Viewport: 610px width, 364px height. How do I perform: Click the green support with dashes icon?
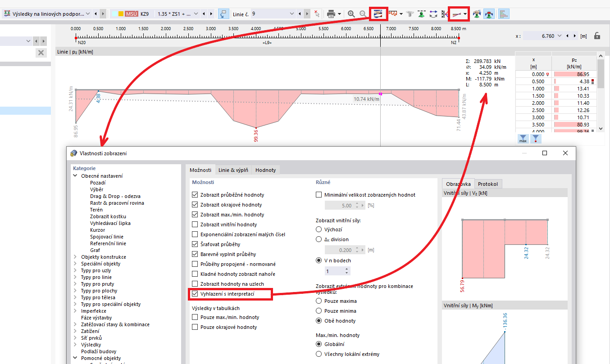click(422, 14)
